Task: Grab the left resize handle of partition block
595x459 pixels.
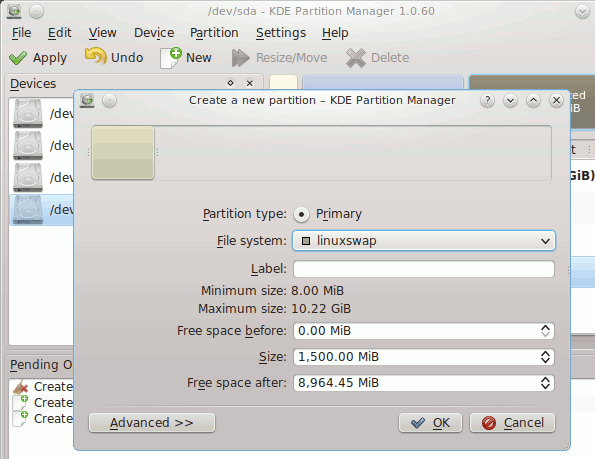Action: (88, 152)
